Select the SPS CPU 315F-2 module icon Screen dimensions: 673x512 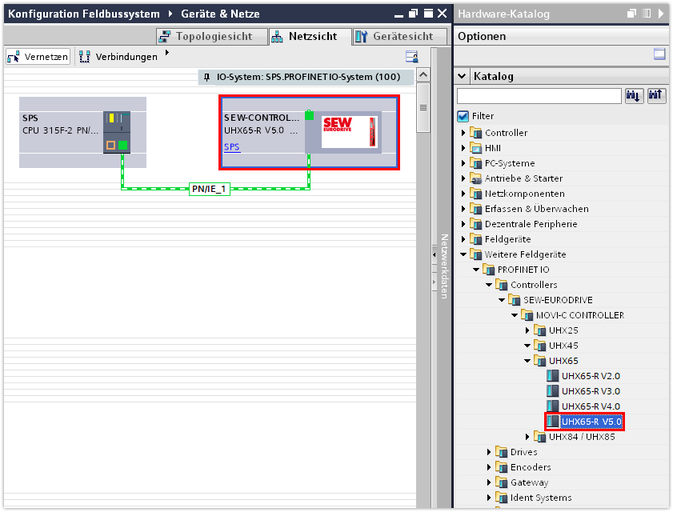pos(117,132)
